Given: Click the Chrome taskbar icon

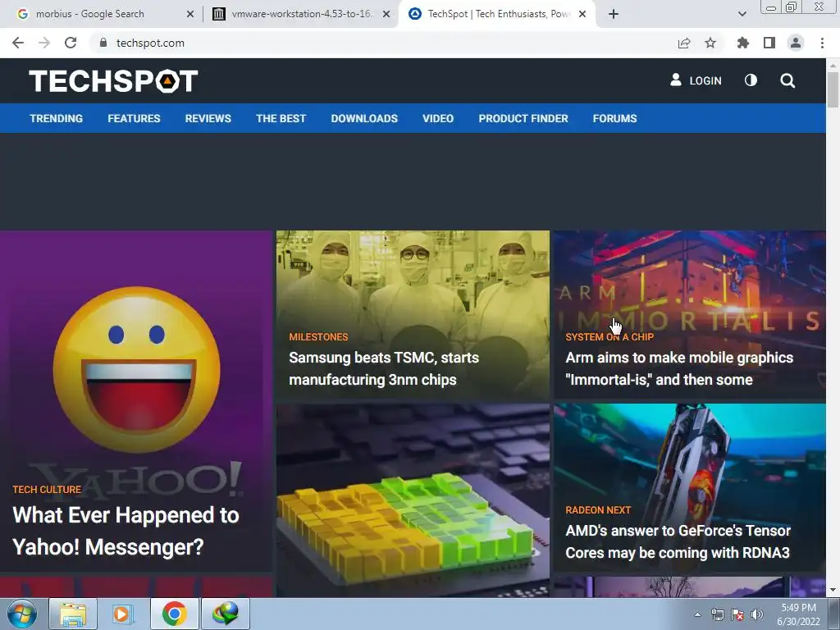Looking at the screenshot, I should (174, 614).
